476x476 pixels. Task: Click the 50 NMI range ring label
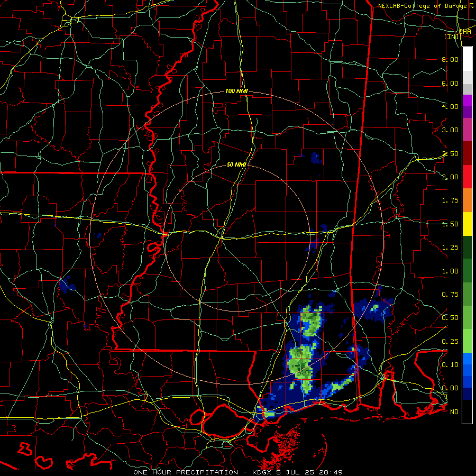tap(236, 164)
